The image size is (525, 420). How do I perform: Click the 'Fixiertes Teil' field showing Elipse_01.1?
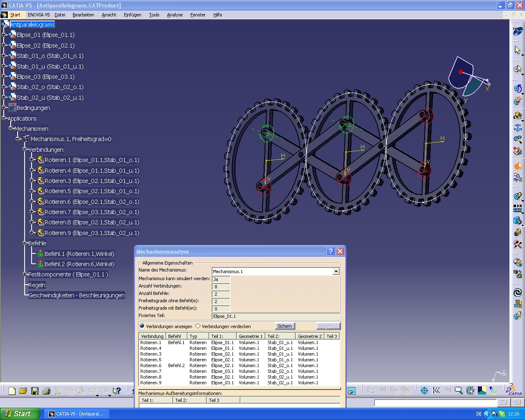click(x=276, y=316)
